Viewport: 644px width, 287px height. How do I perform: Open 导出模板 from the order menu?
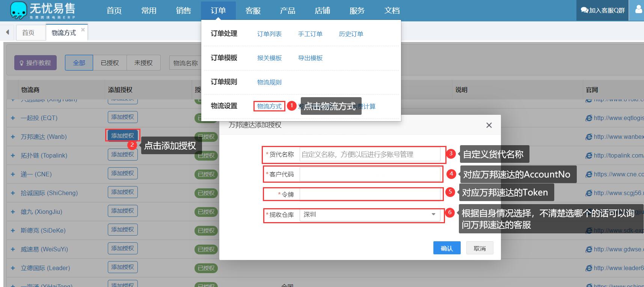point(310,58)
